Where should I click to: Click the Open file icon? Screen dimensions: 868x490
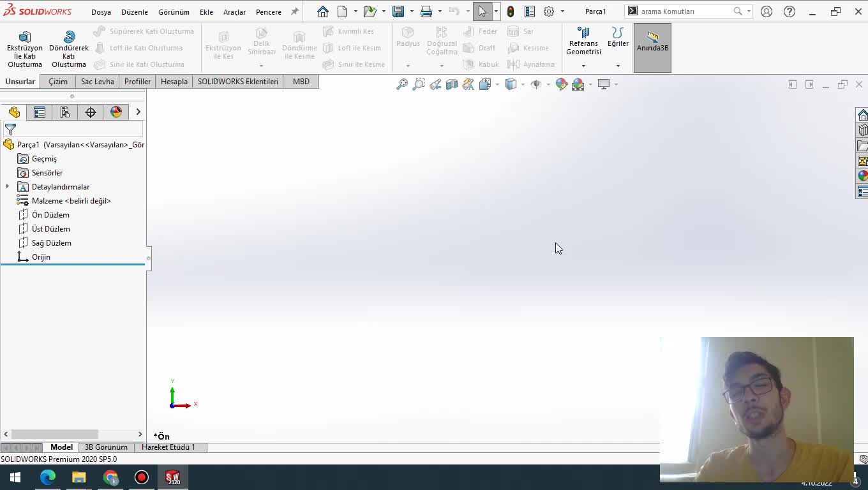coord(370,11)
